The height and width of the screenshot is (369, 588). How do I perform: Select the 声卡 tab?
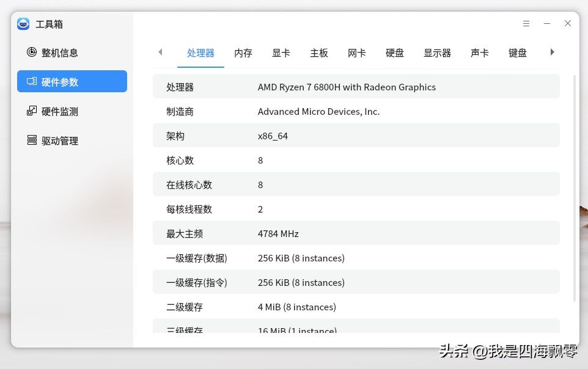click(479, 53)
